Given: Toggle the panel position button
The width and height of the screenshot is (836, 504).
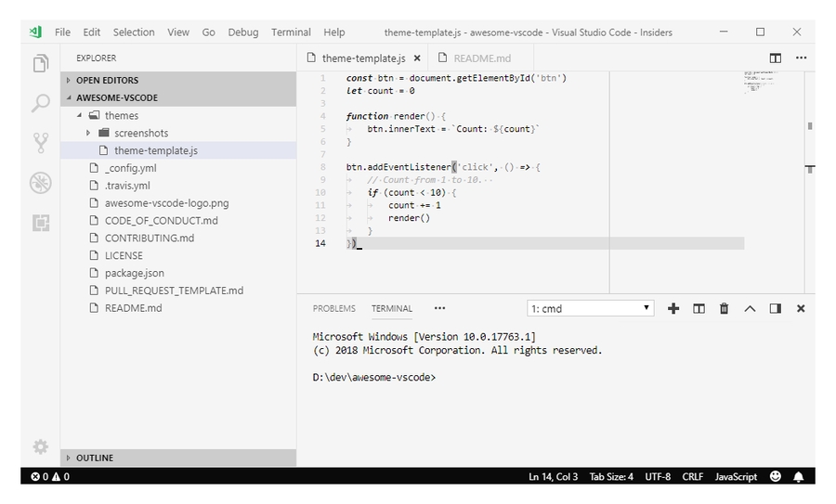Looking at the screenshot, I should [775, 308].
